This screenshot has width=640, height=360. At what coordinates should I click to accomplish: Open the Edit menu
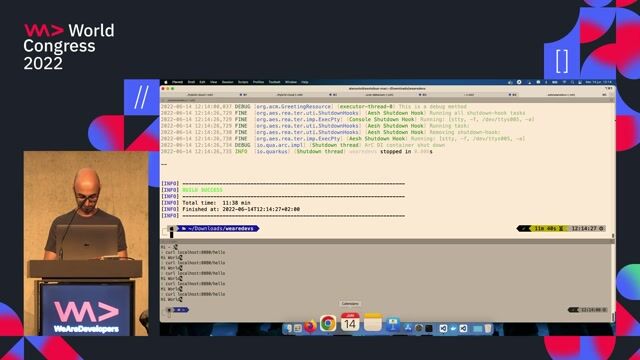tap(202, 82)
